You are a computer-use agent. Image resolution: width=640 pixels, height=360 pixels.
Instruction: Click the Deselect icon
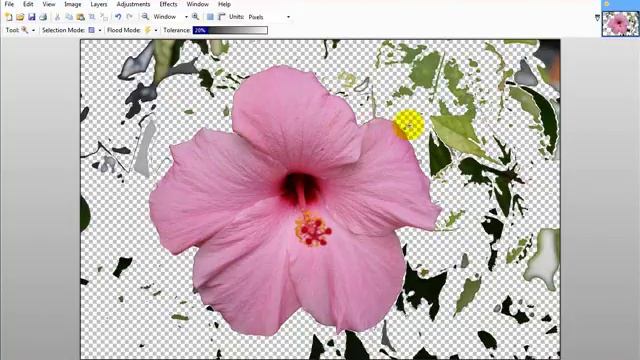click(104, 17)
